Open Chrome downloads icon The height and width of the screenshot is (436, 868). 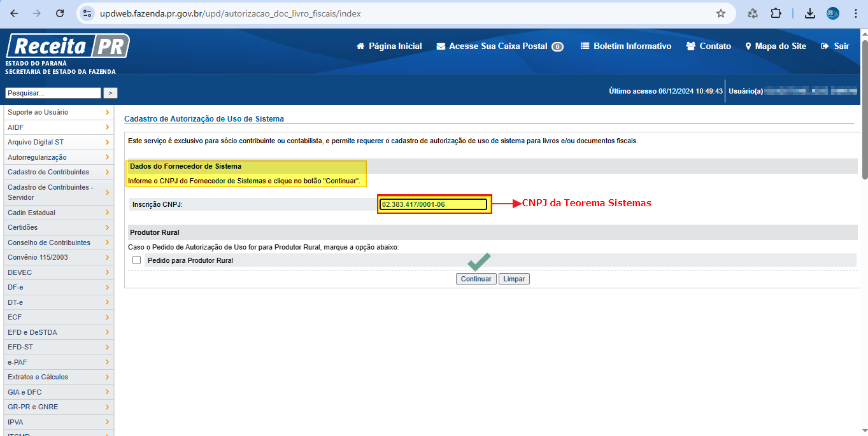coord(810,13)
